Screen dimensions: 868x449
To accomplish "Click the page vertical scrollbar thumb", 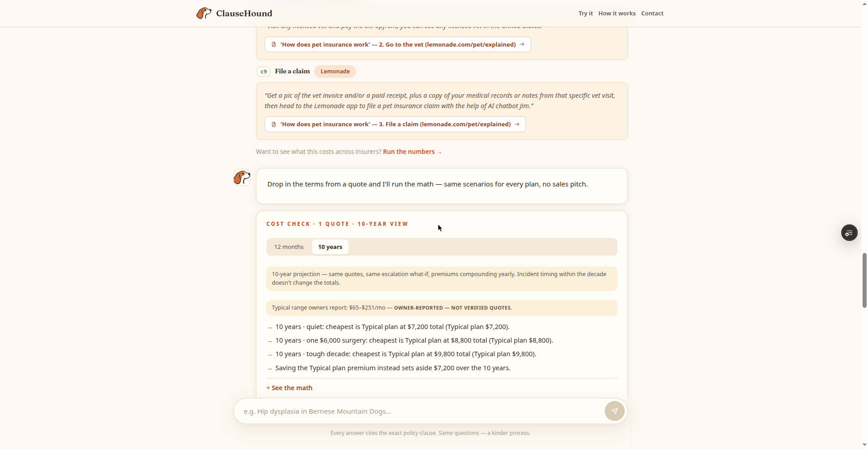I will coord(864,281).
